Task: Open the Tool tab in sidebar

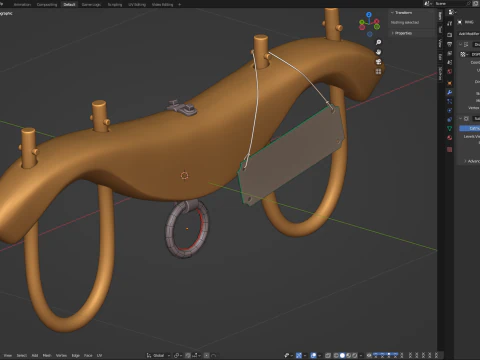Action: tap(440, 30)
